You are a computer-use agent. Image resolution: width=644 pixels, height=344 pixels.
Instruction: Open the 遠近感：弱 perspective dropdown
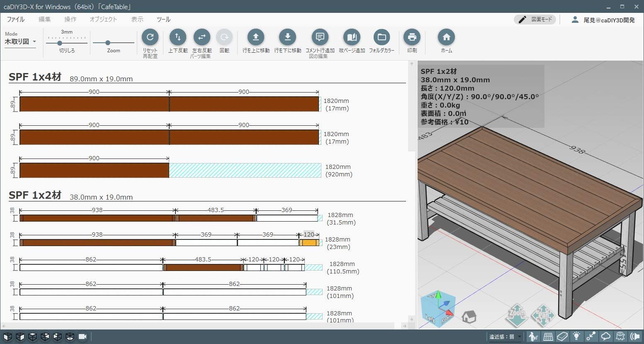503,337
